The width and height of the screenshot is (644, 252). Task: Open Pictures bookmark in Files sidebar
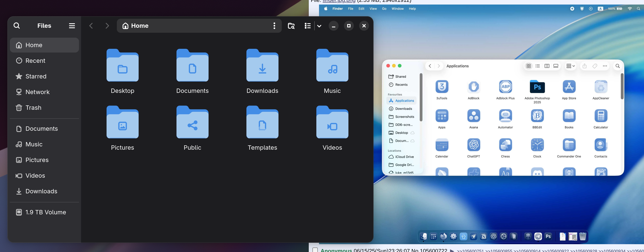tap(44, 160)
